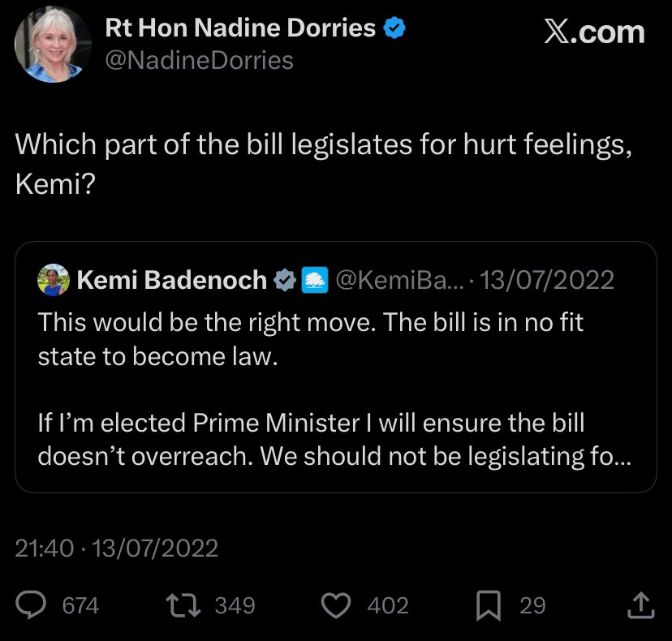Click the quoted tweet date 13/07/2022

(x=547, y=281)
